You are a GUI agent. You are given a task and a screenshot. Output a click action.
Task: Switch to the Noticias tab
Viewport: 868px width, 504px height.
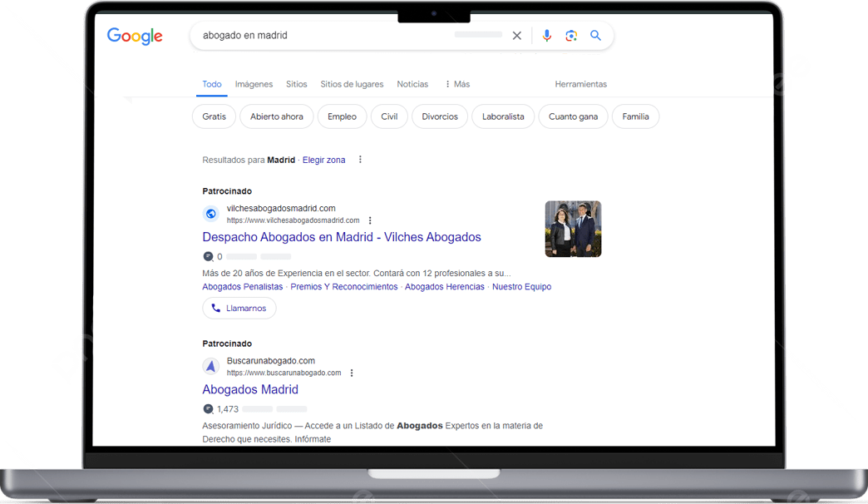click(412, 84)
